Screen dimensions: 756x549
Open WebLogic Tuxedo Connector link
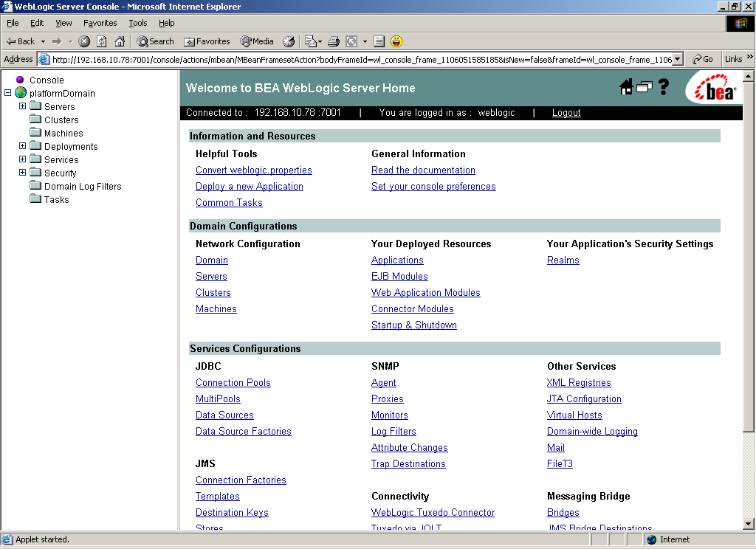[x=433, y=512]
